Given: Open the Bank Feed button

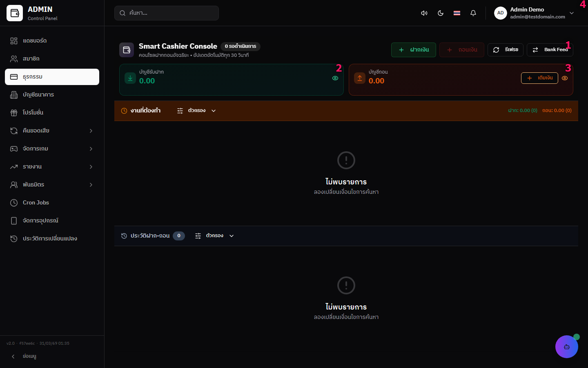Looking at the screenshot, I should (x=550, y=50).
